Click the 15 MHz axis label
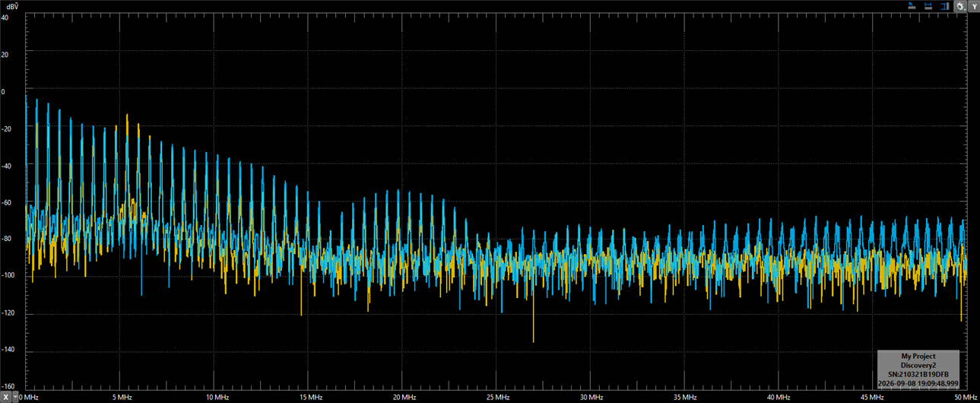The image size is (980, 403). [311, 398]
